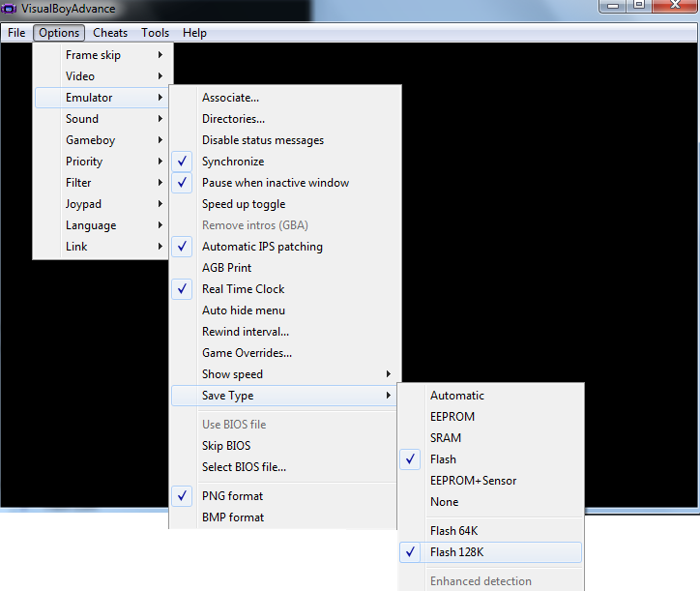Open the Cheats menu
Screen dimensions: 700x591
point(110,33)
